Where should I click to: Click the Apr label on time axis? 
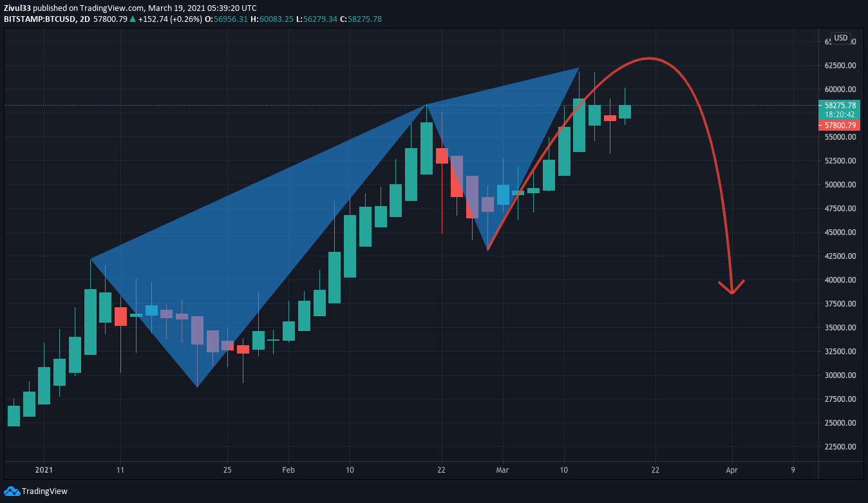(x=731, y=470)
